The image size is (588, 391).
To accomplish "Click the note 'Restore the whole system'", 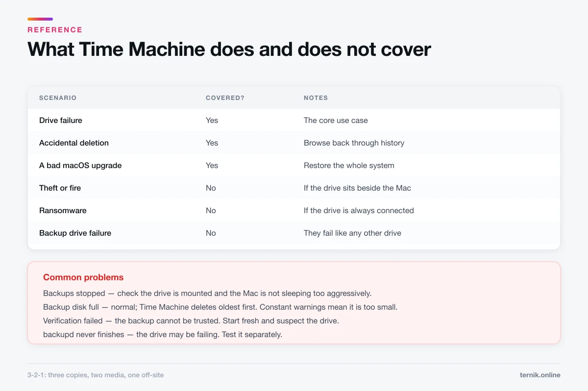I will pos(349,166).
